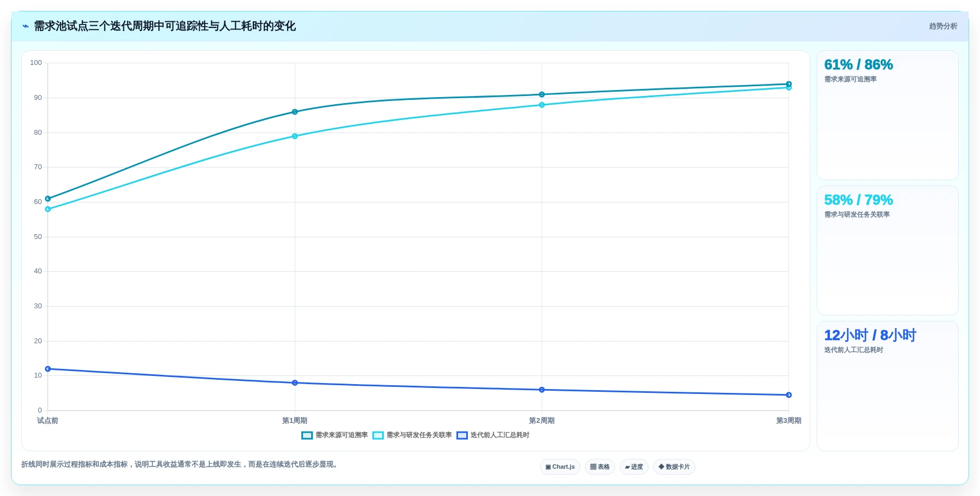Viewport: 980px width, 496px height.
Task: Click the 第1周期 x-axis label
Action: click(295, 421)
